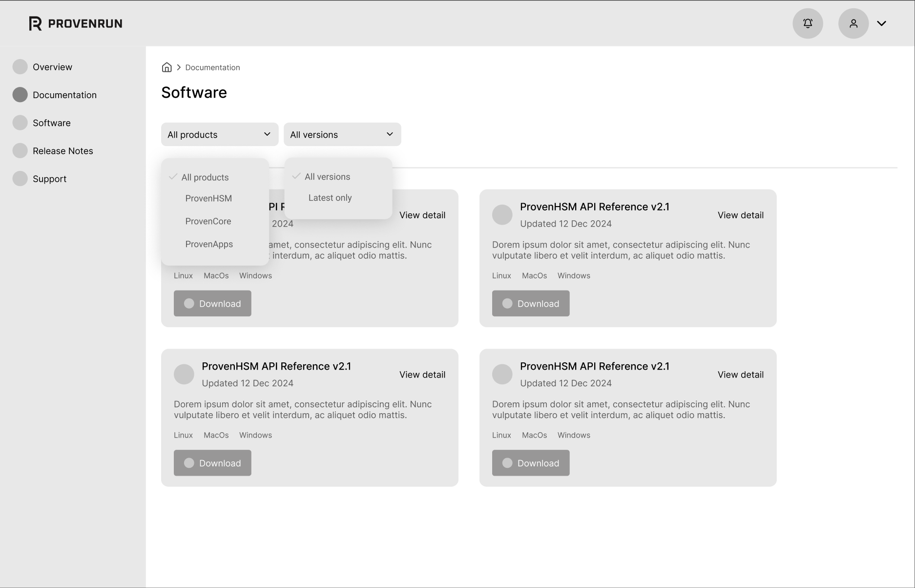Download from the top-left card
Viewport: 915px width, 588px height.
point(212,303)
